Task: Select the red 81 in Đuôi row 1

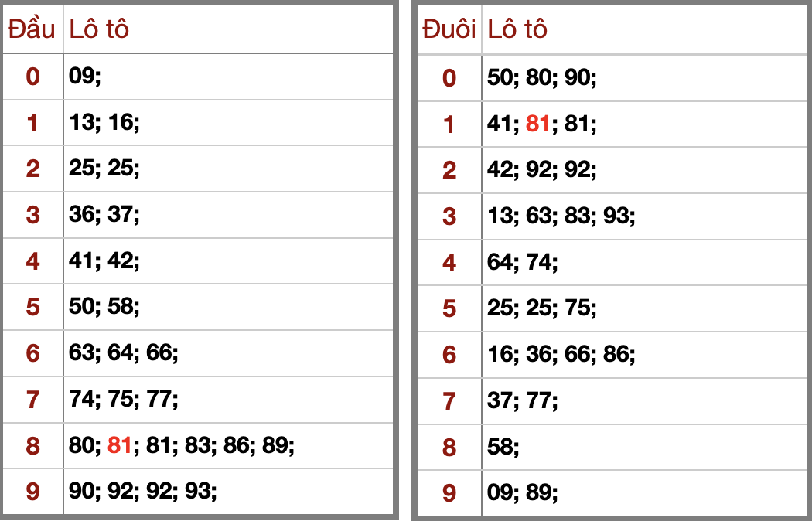Action: pyautogui.click(x=537, y=124)
